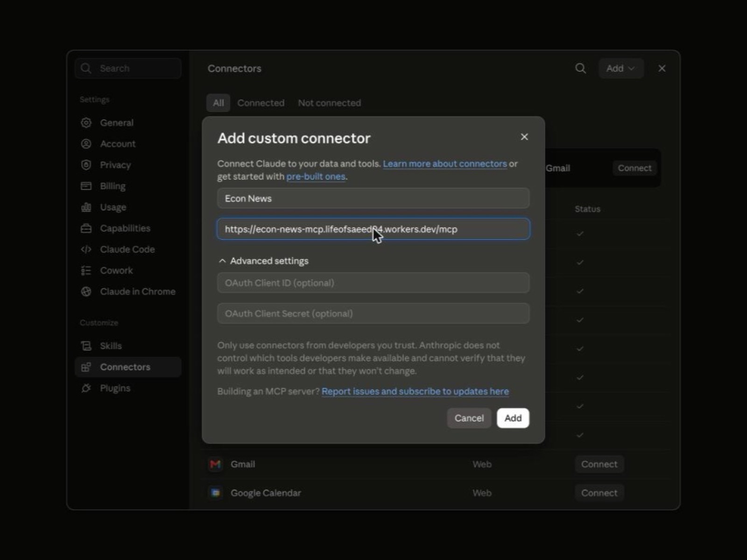Follow the pre-built ones link
This screenshot has width=747, height=560.
[x=316, y=176]
